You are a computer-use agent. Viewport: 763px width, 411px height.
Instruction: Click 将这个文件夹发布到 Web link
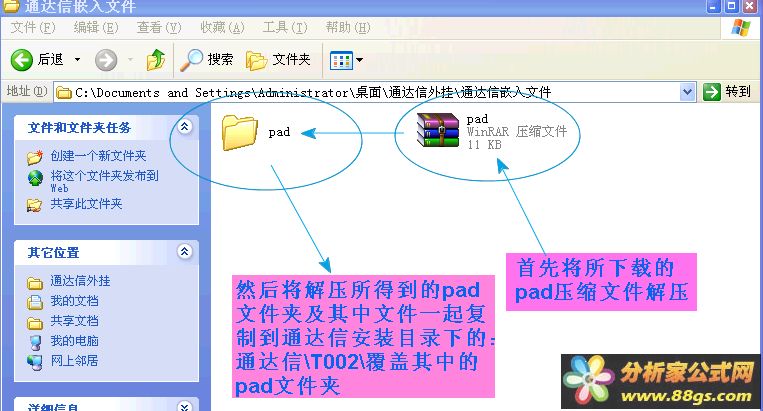104,181
